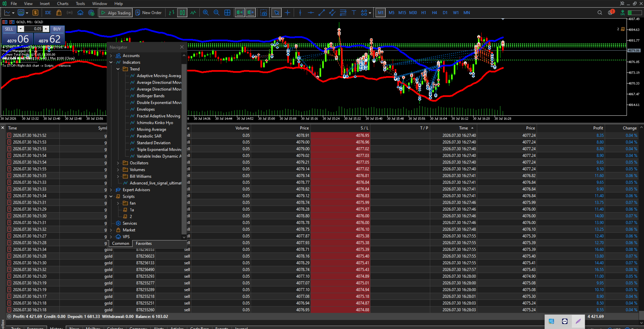Open the Charts menu
The height and width of the screenshot is (329, 644).
(63, 4)
